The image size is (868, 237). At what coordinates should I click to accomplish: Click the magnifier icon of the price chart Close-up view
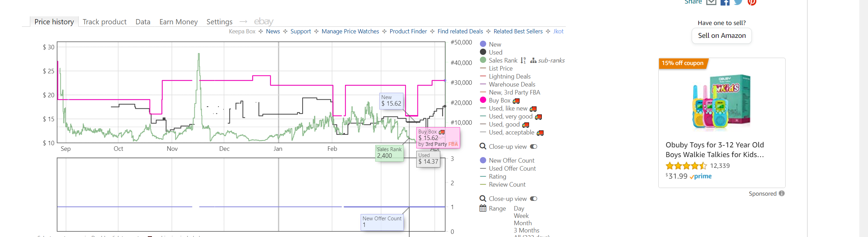point(483,147)
